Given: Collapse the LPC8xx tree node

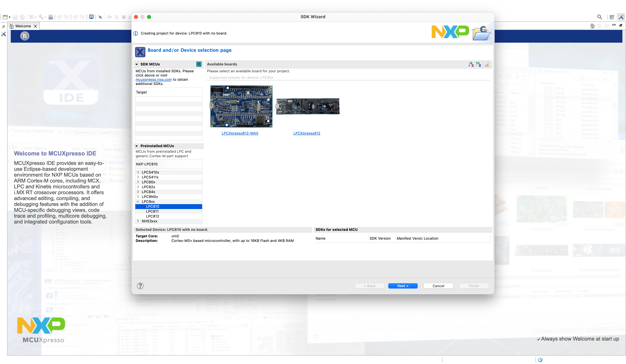Looking at the screenshot, I should [x=138, y=202].
